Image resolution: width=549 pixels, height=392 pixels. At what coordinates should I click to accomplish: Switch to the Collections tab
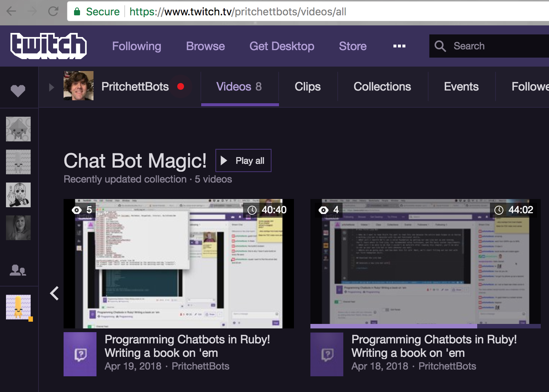coord(382,86)
